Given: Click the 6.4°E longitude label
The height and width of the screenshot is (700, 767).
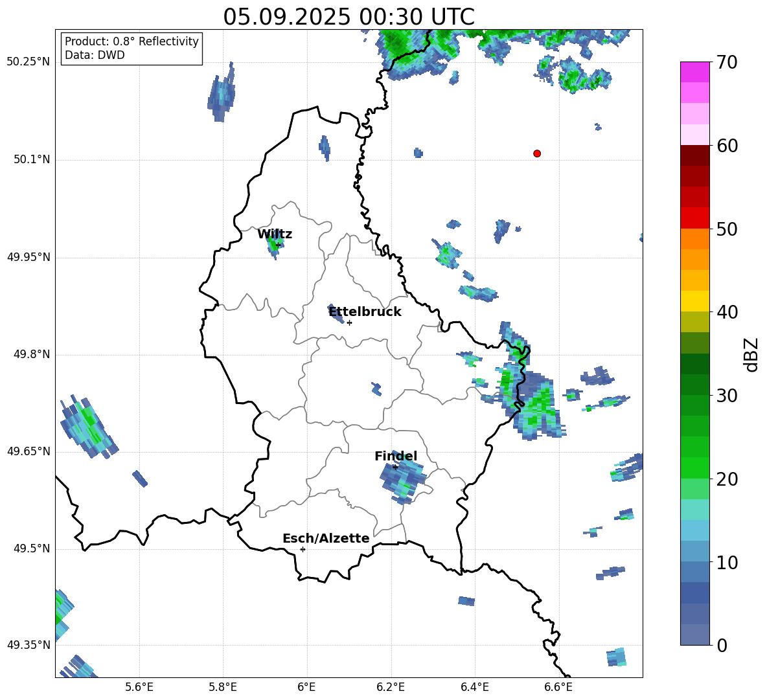Looking at the screenshot, I should [474, 687].
